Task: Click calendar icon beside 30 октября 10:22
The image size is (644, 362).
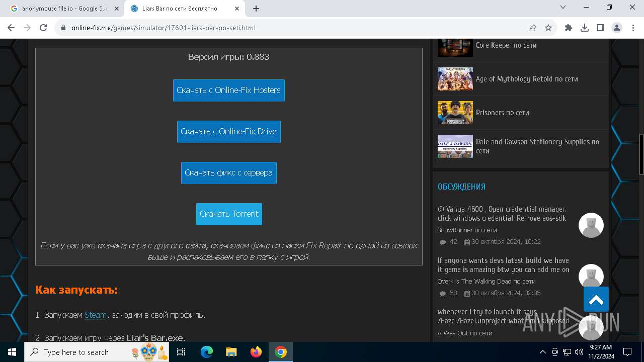Action: coord(467,242)
